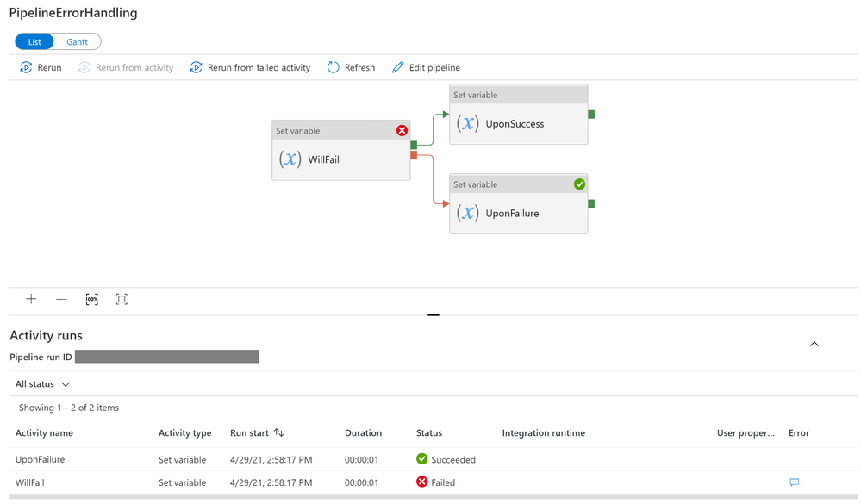861x504 pixels.
Task: Click the Status column header
Action: (429, 432)
